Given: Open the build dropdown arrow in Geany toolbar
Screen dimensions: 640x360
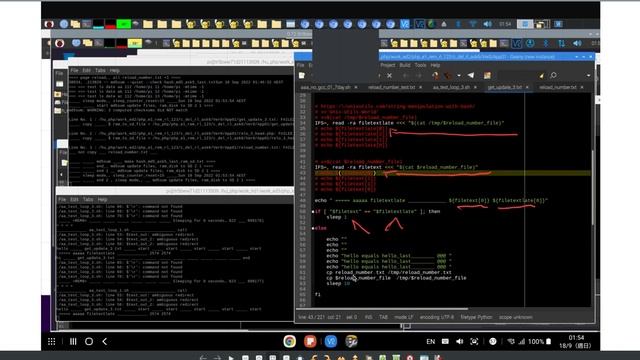Looking at the screenshot, I should click(459, 76).
